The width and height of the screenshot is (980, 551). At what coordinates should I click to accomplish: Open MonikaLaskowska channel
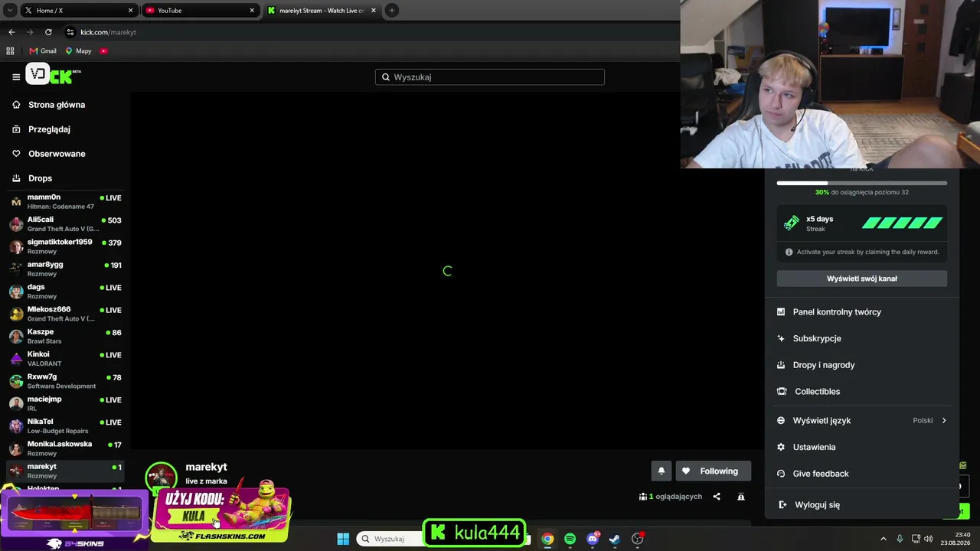click(x=65, y=448)
